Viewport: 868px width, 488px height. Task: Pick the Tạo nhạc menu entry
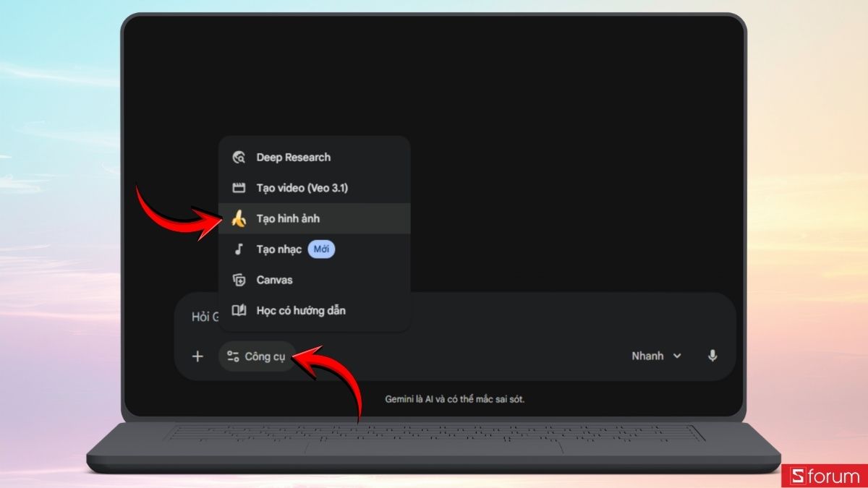click(315, 249)
